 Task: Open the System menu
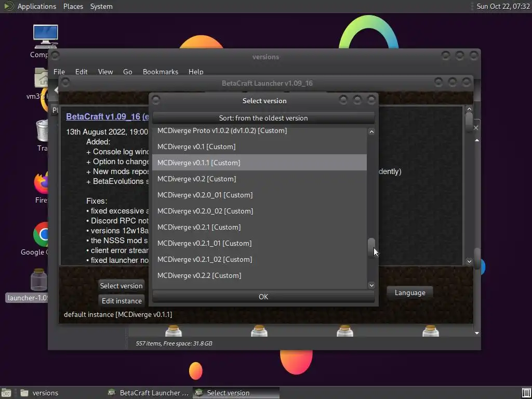(101, 6)
